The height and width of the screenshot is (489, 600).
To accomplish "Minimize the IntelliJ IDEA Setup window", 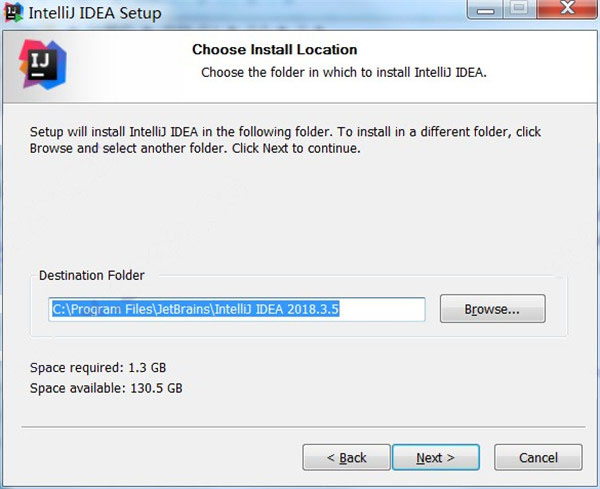I will (485, 9).
